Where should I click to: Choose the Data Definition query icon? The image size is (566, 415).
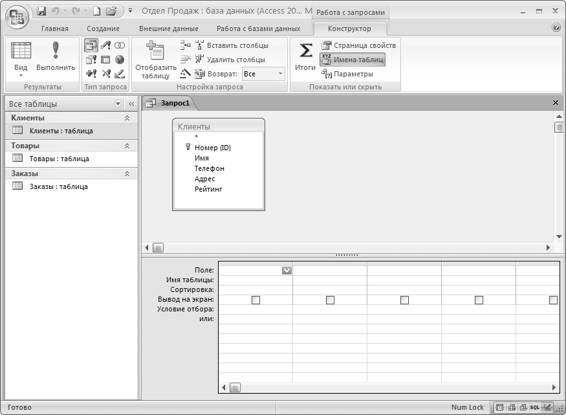click(x=119, y=74)
